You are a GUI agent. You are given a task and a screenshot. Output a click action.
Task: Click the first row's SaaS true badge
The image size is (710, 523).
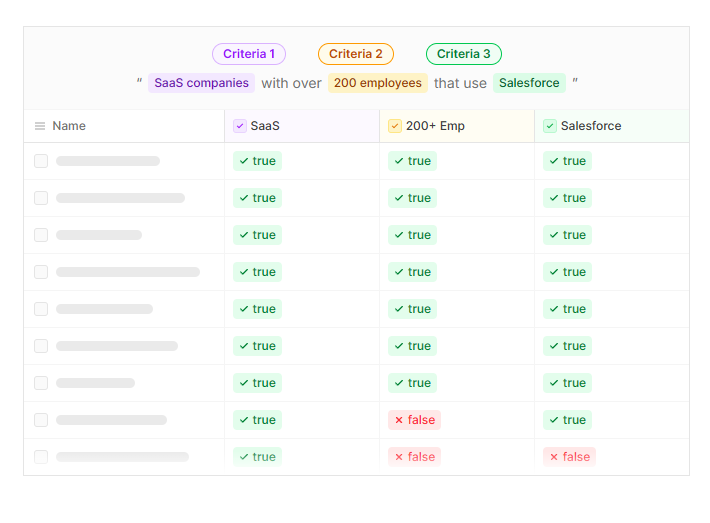[257, 161]
